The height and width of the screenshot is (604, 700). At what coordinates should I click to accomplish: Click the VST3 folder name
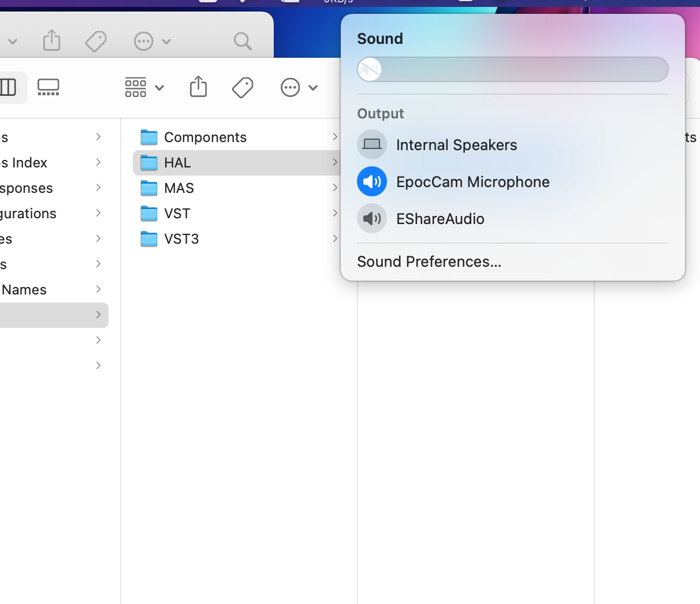tap(181, 239)
